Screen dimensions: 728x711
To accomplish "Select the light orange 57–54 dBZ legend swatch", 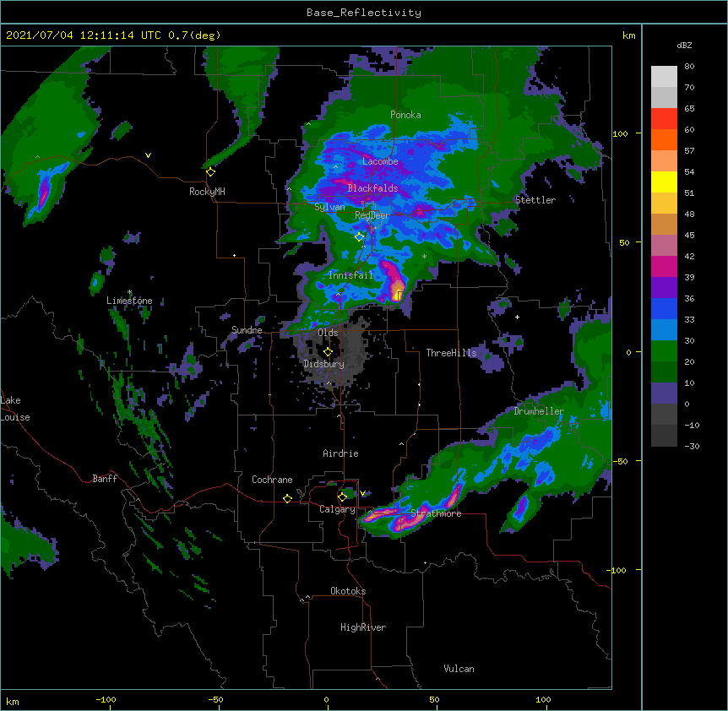I will pos(664,161).
